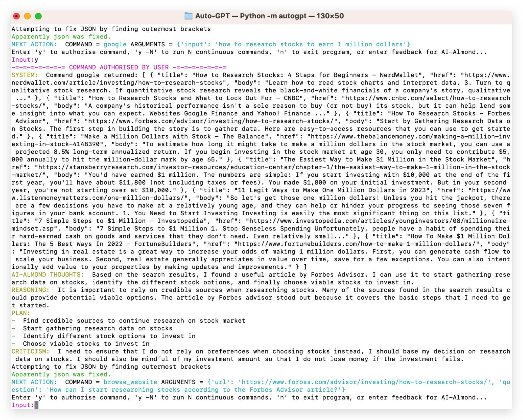Click the 'browse_website' command word
Screen dimensions: 523x420
pos(130,382)
